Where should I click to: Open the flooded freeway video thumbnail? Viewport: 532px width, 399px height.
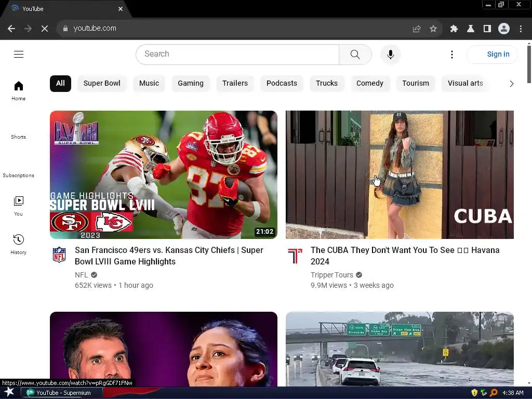point(400,349)
